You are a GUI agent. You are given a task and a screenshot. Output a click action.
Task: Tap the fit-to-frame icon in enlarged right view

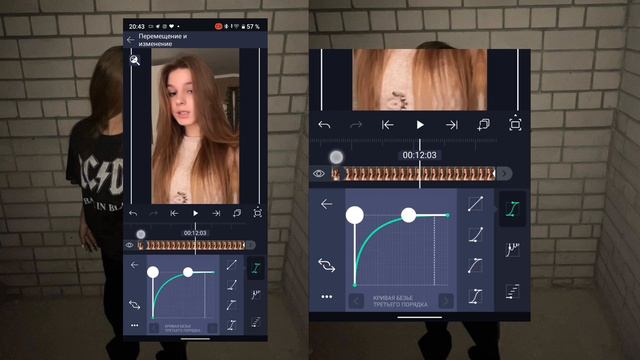coord(515,124)
